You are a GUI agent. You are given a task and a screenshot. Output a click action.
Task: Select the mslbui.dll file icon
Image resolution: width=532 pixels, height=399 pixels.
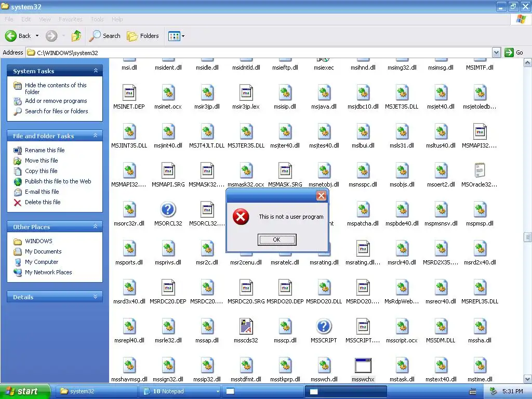(363, 131)
